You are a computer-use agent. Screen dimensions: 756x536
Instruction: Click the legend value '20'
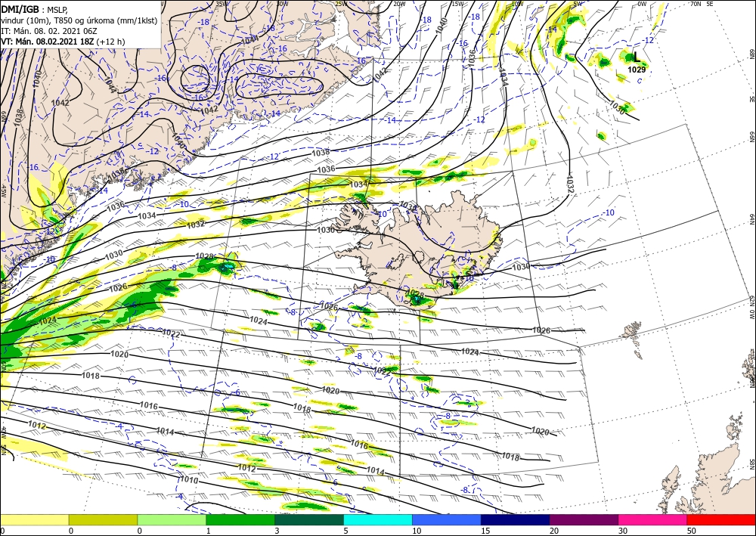(554, 531)
